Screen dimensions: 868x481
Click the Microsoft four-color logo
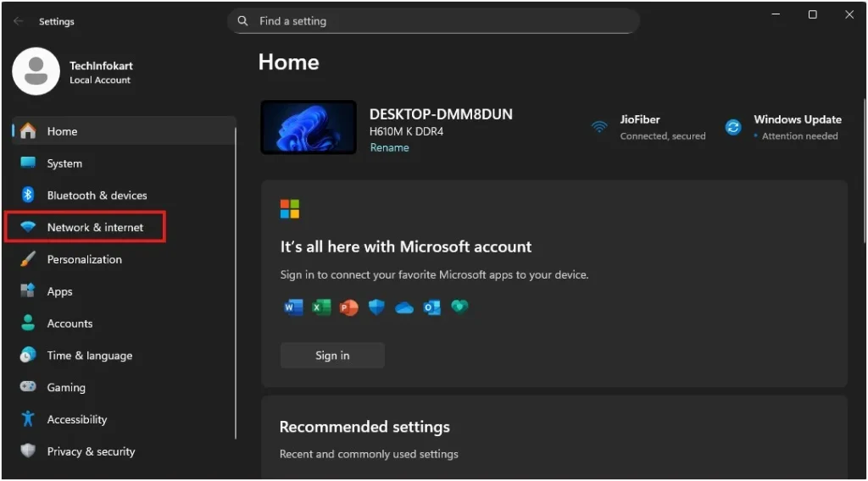[290, 209]
